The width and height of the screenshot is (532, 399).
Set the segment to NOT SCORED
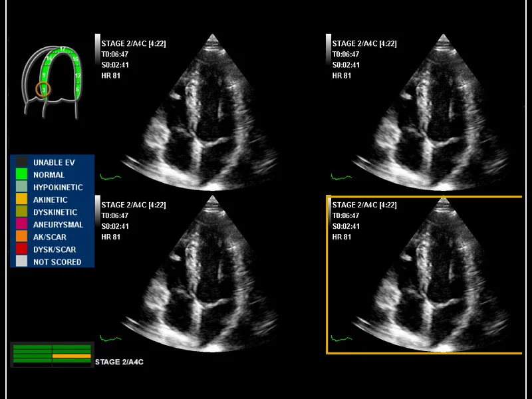pos(52,262)
